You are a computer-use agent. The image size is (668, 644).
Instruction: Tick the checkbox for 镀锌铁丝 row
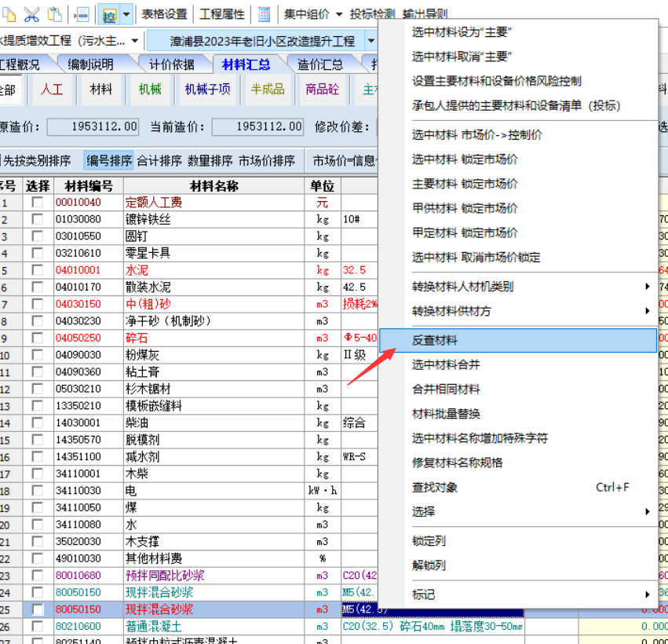click(37, 220)
